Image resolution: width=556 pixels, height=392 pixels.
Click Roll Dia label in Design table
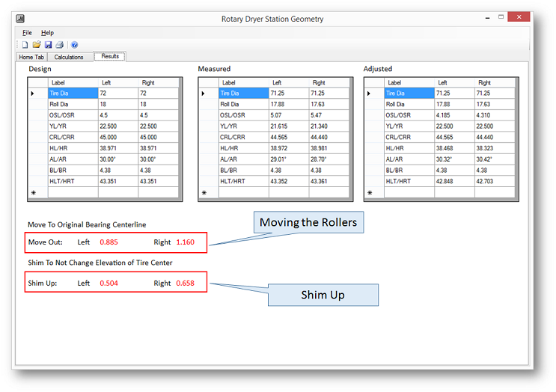[73, 104]
